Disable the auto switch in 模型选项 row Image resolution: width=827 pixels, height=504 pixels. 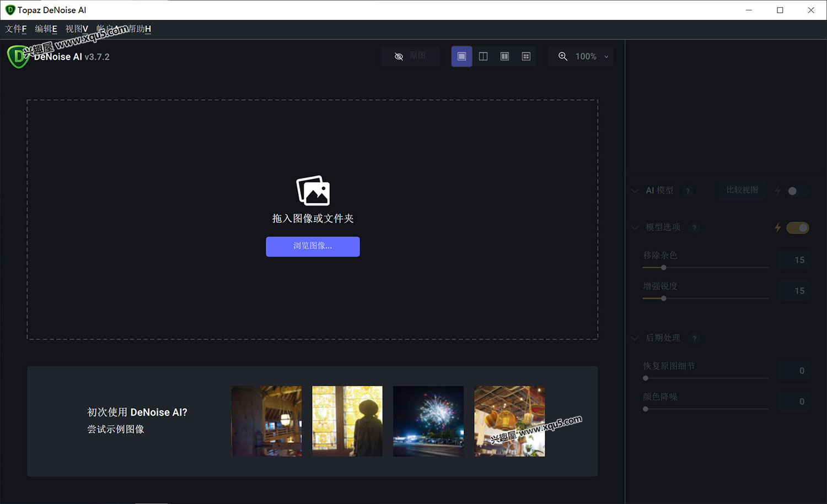pyautogui.click(x=797, y=227)
